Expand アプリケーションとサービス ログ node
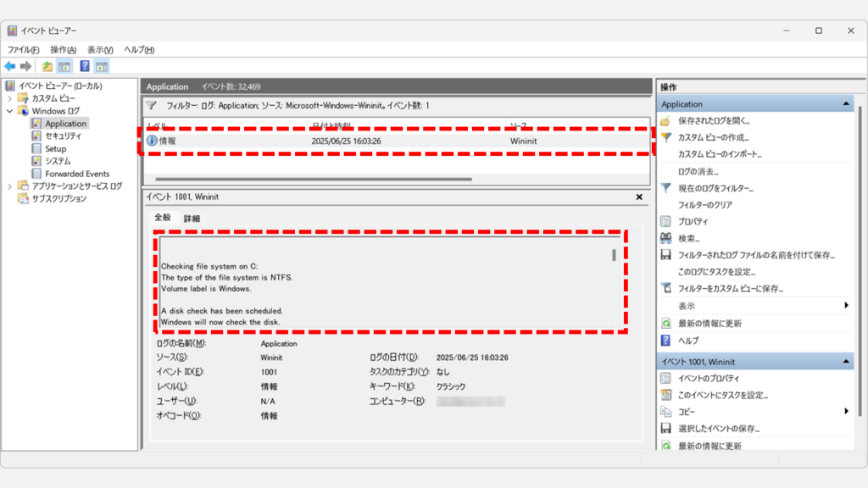Screen dimensions: 868x488 [10, 186]
